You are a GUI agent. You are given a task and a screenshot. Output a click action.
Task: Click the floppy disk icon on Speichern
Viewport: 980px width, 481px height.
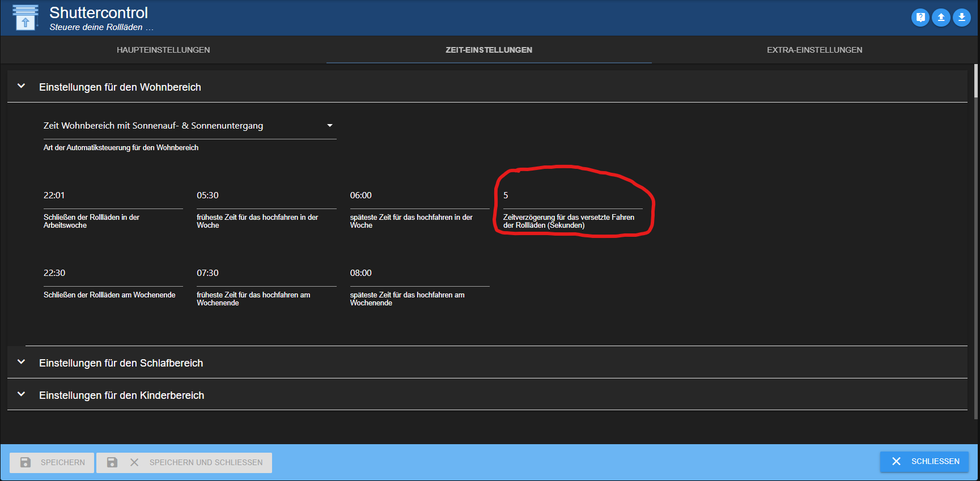tap(26, 462)
